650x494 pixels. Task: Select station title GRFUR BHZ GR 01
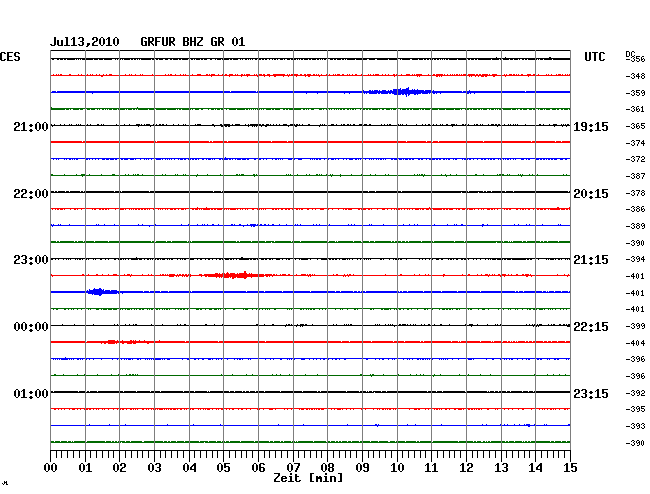point(193,42)
